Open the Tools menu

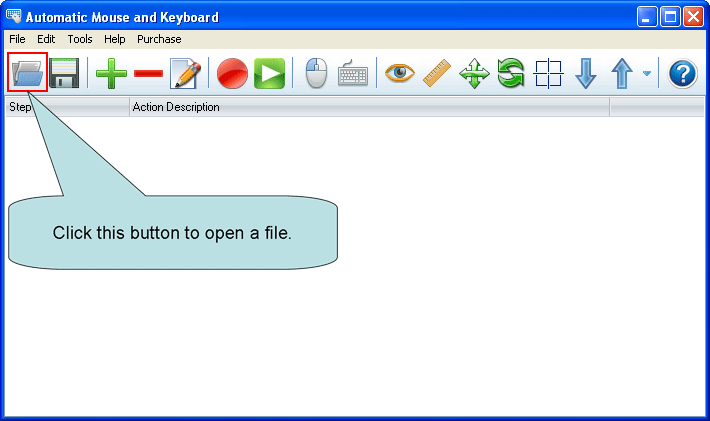[80, 39]
